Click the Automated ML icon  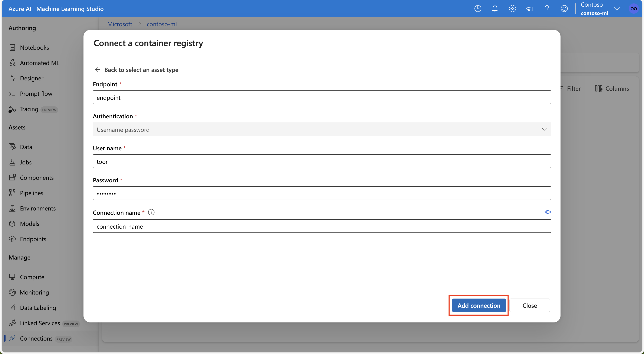(12, 62)
